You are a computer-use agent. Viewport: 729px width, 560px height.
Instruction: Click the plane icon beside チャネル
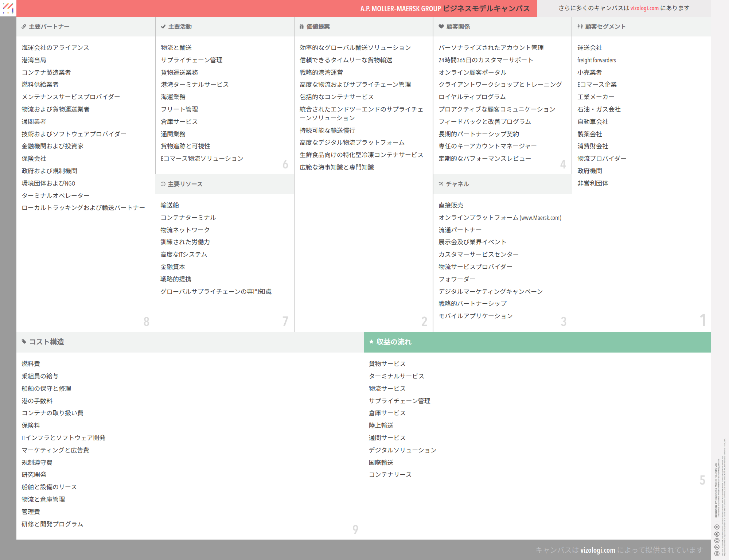[441, 184]
